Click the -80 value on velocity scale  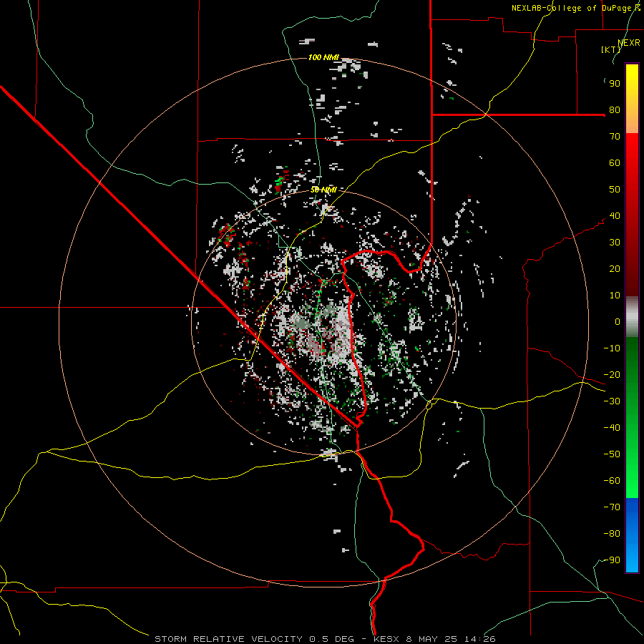(612, 534)
